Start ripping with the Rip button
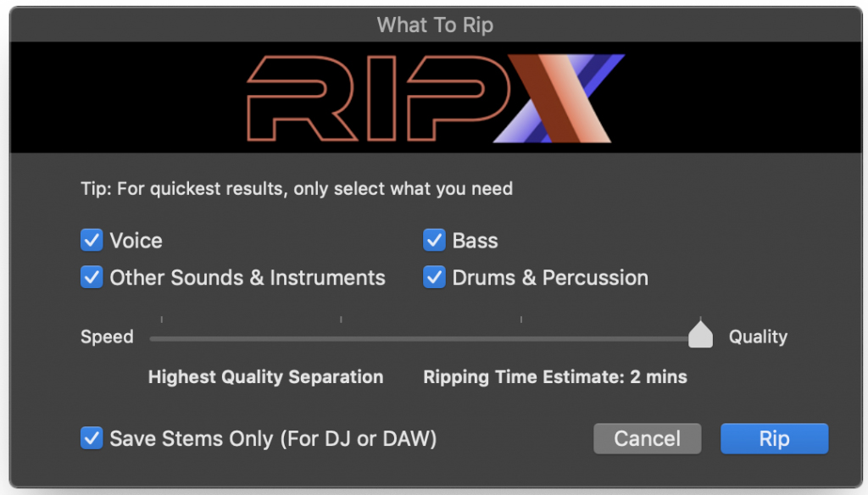 (774, 438)
